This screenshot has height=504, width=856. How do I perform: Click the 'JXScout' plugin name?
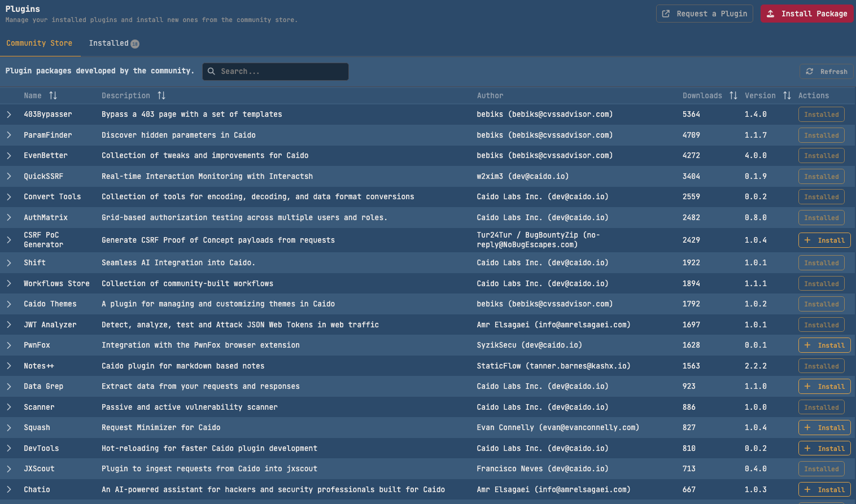tap(39, 468)
